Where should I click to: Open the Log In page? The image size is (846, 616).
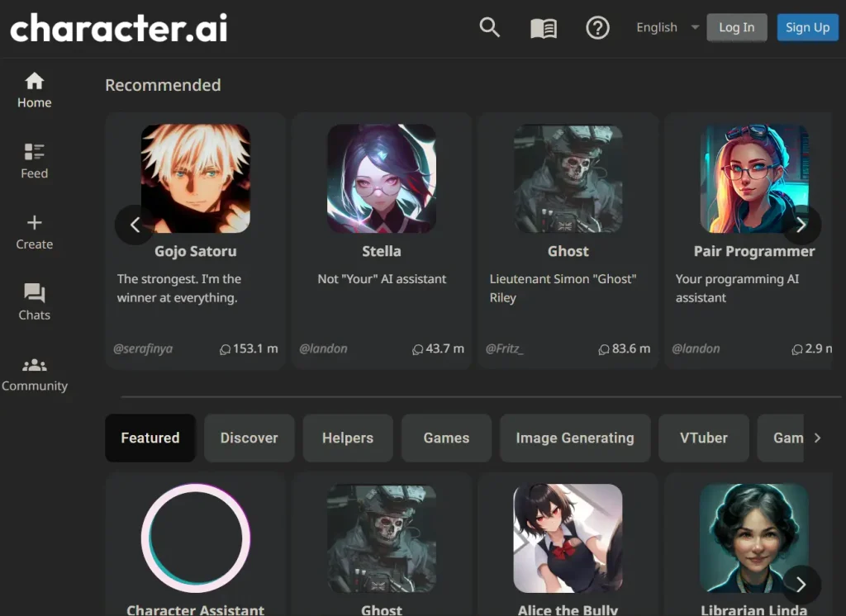coord(737,27)
